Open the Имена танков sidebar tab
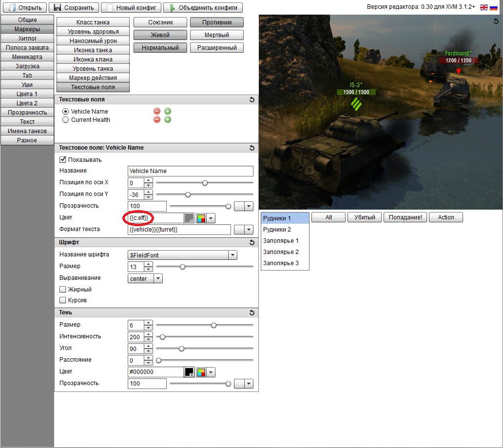 click(27, 131)
